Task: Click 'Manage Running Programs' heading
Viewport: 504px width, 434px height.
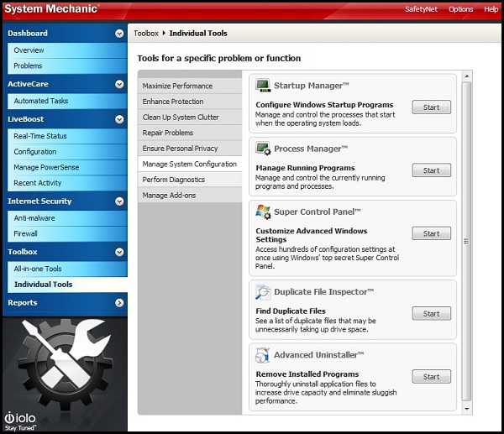Action: click(x=306, y=168)
